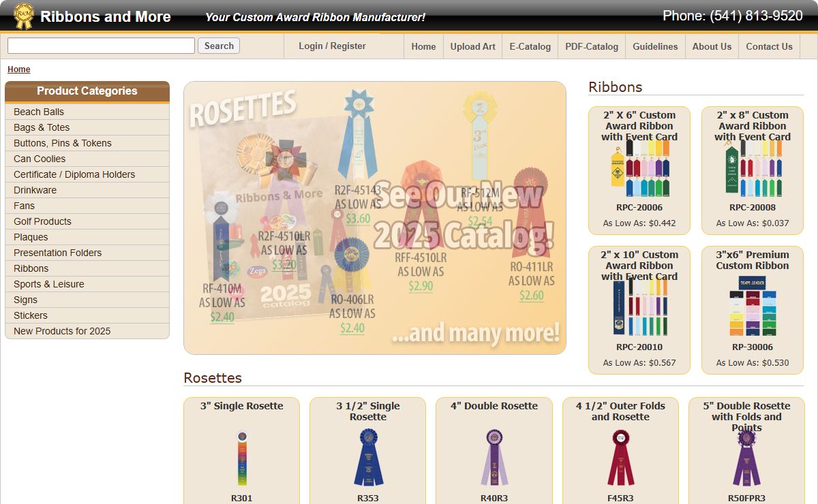Open the 2" X 6" Custom Award Ribbon title
The height and width of the screenshot is (504, 818).
pos(639,126)
